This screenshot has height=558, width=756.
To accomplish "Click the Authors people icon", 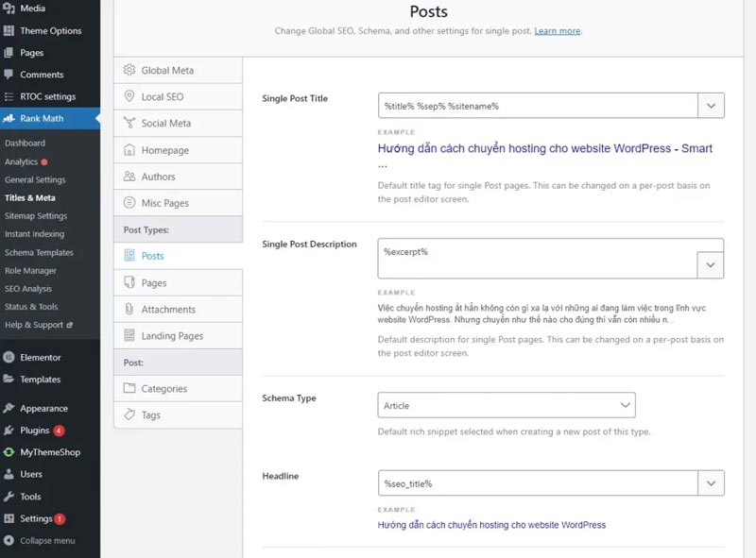I will [129, 177].
